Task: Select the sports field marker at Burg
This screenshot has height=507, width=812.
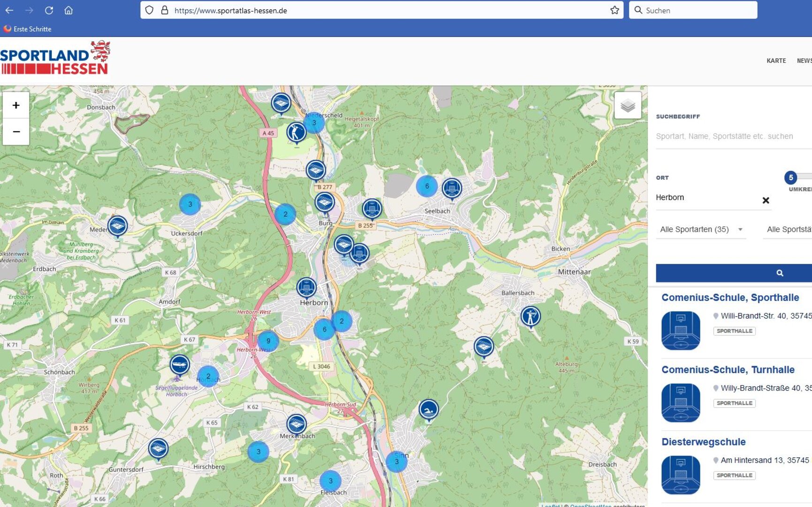Action: pos(324,204)
